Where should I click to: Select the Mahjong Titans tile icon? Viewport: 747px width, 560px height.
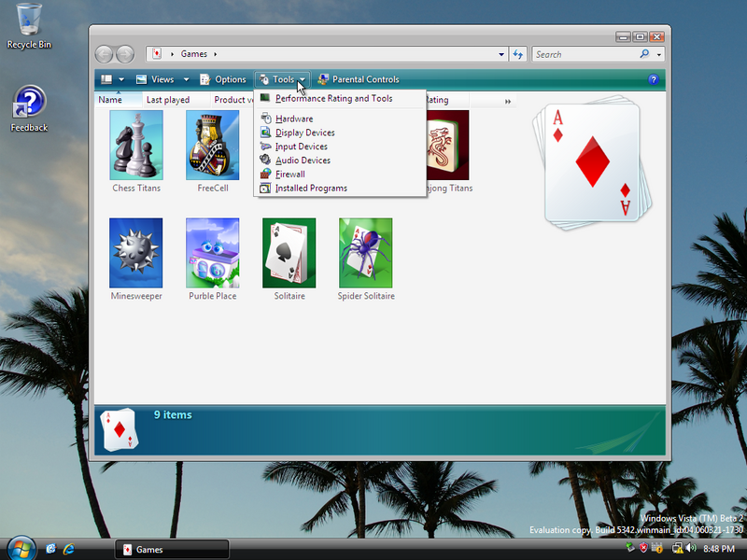coord(448,146)
